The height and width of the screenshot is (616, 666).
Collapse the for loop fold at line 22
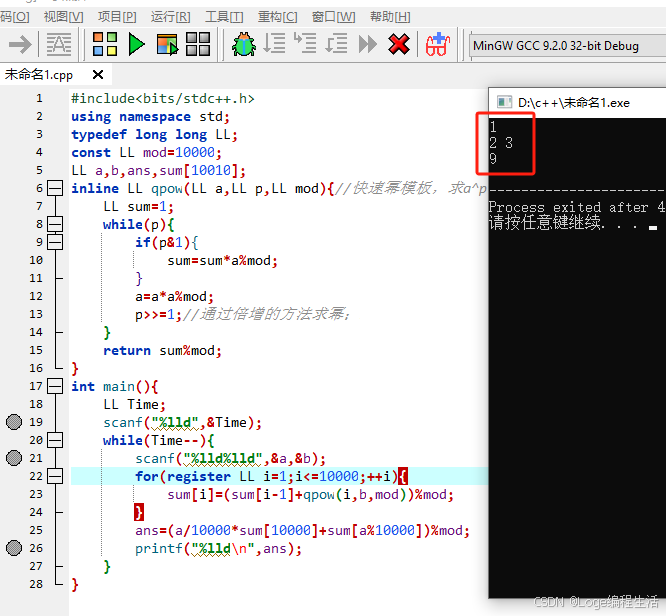pyautogui.click(x=55, y=476)
